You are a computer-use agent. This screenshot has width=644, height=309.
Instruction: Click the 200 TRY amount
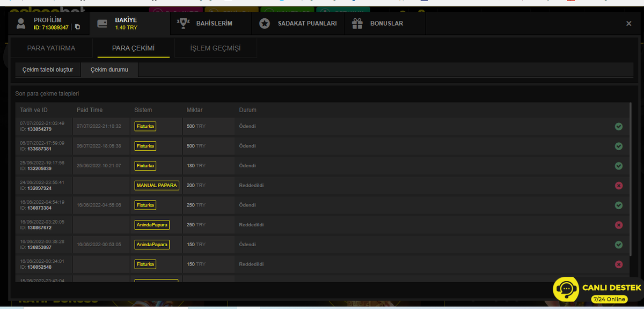196,186
